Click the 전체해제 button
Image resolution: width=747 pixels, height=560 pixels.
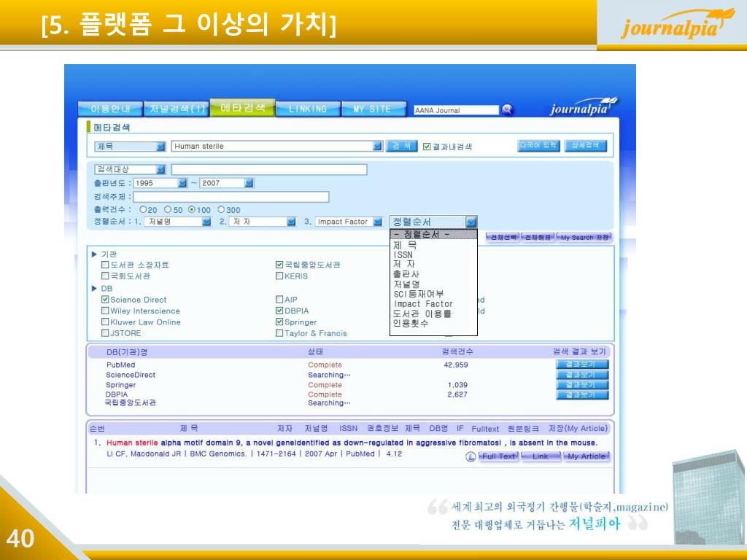(538, 237)
